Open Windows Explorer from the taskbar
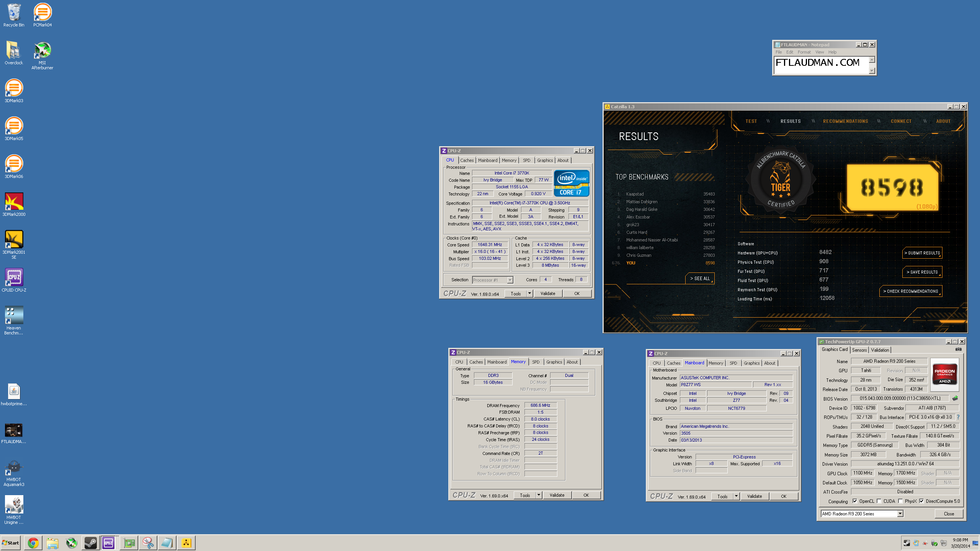Screen dimensions: 980x551 tap(52, 543)
